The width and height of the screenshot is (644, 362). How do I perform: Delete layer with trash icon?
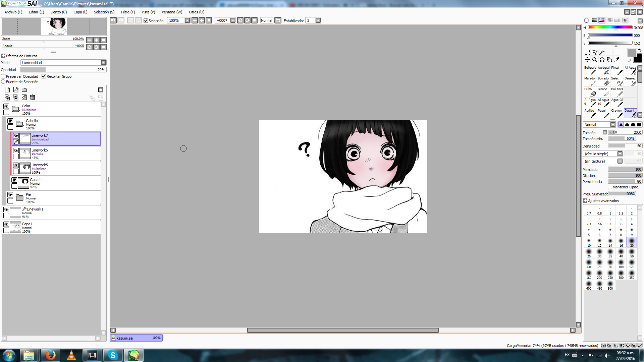pyautogui.click(x=33, y=97)
